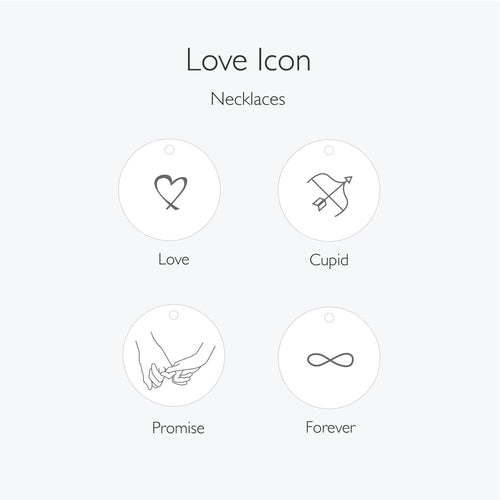
Task: Click the arrowhead tip of Cupid's arrow
Action: click(348, 180)
